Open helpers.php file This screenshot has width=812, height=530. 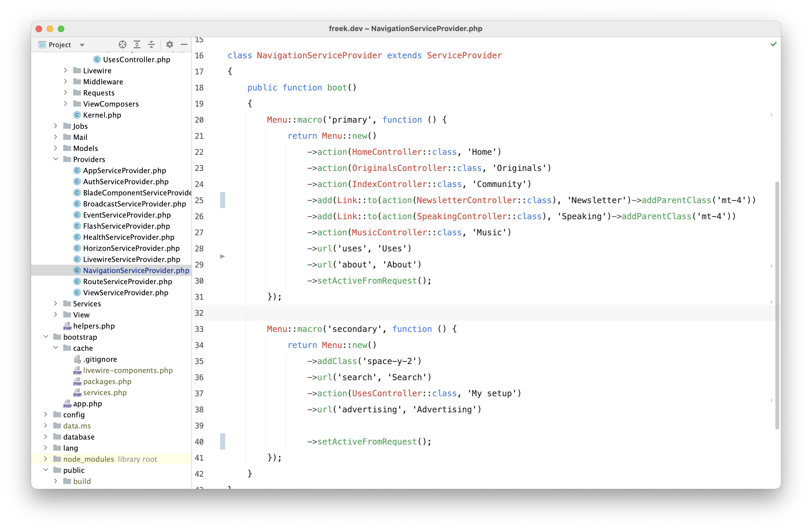[94, 326]
